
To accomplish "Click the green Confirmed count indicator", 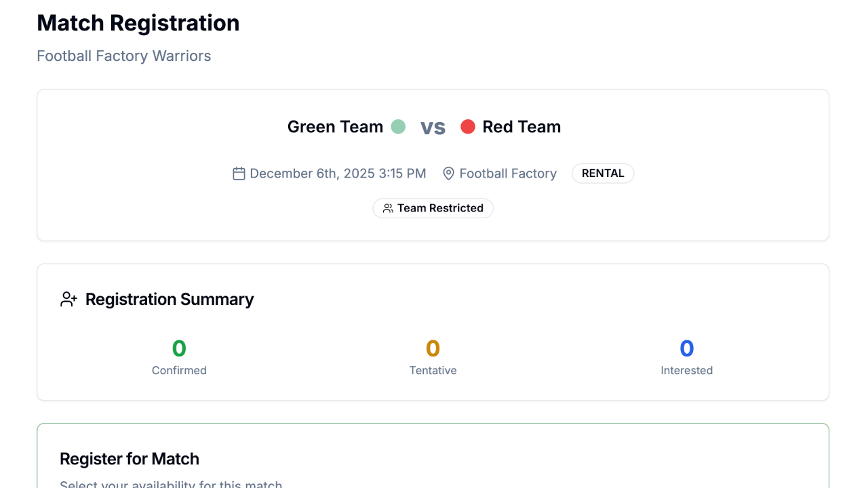I will [179, 348].
